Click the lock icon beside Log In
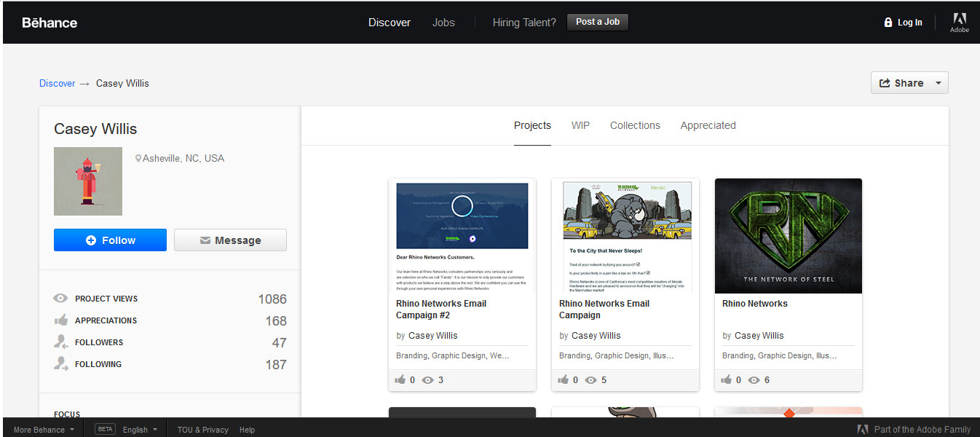Screen dimensions: 980x437 (888, 23)
